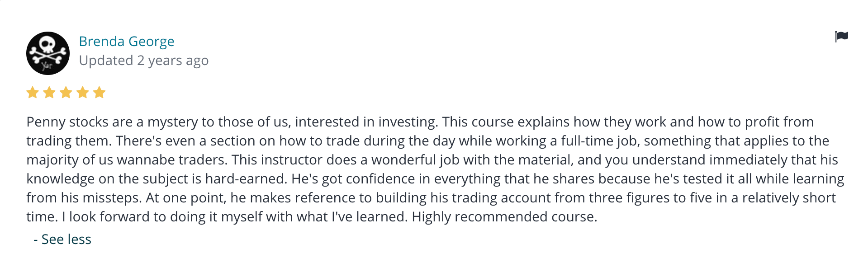
Task: Click the word 'hard-earned' in the review
Action: [245, 179]
